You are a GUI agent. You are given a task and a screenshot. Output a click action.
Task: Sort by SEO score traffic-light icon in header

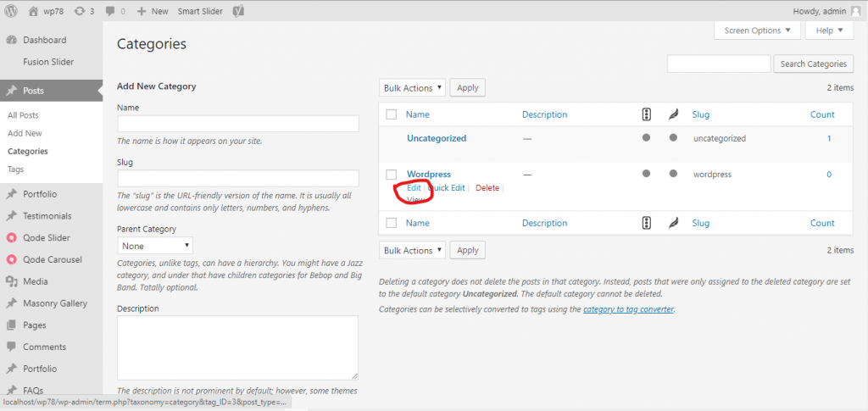point(646,114)
